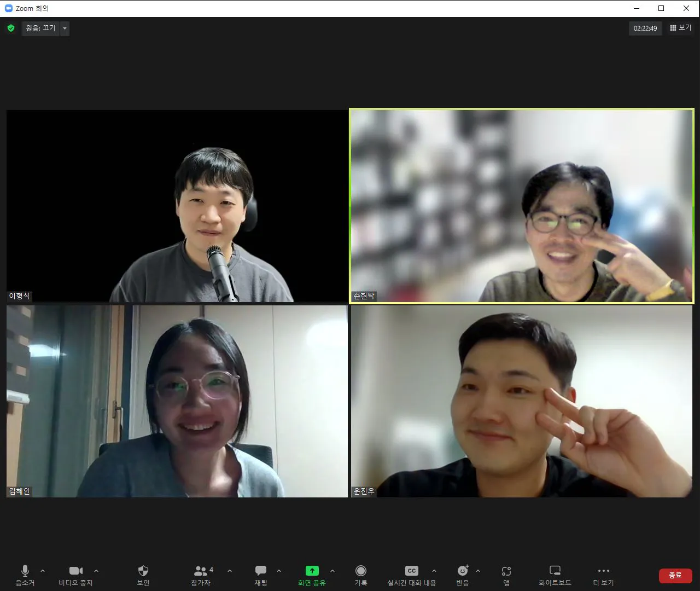Click the Zoom logo in title bar

click(9, 8)
